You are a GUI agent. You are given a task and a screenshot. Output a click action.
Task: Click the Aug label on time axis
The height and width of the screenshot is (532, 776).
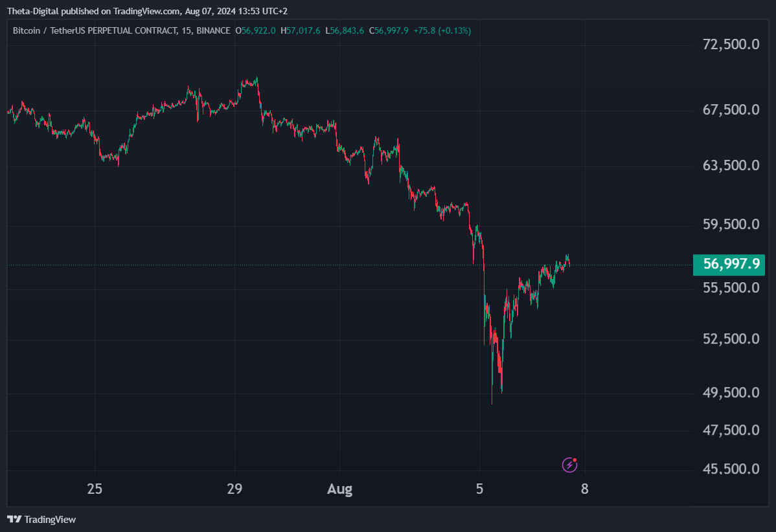[x=340, y=489]
